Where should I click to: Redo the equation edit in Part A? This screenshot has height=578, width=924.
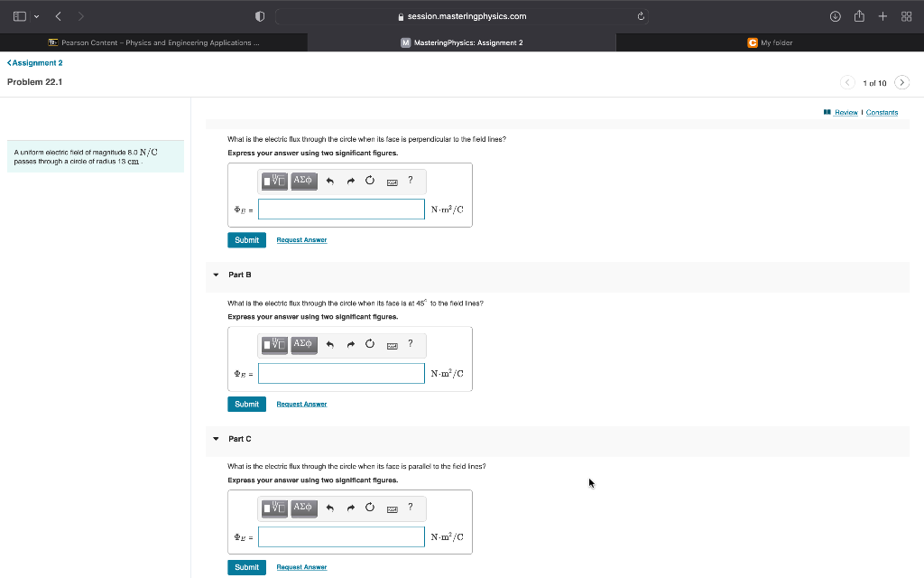pyautogui.click(x=350, y=181)
